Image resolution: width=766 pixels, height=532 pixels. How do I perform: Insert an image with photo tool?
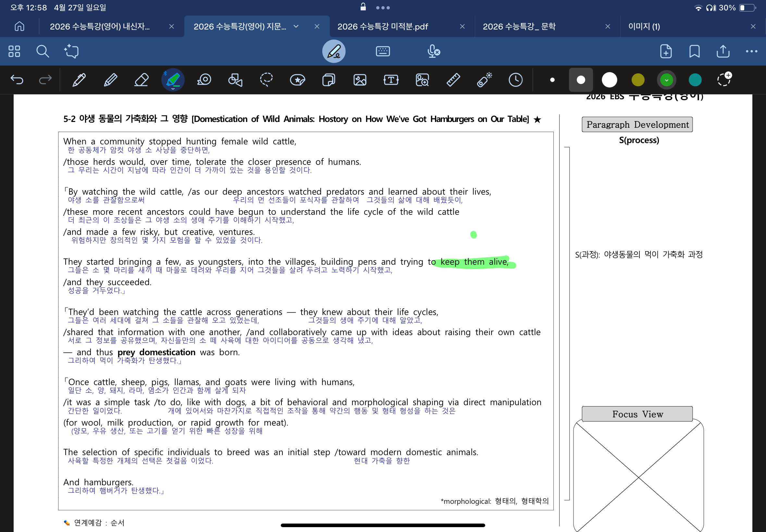360,80
